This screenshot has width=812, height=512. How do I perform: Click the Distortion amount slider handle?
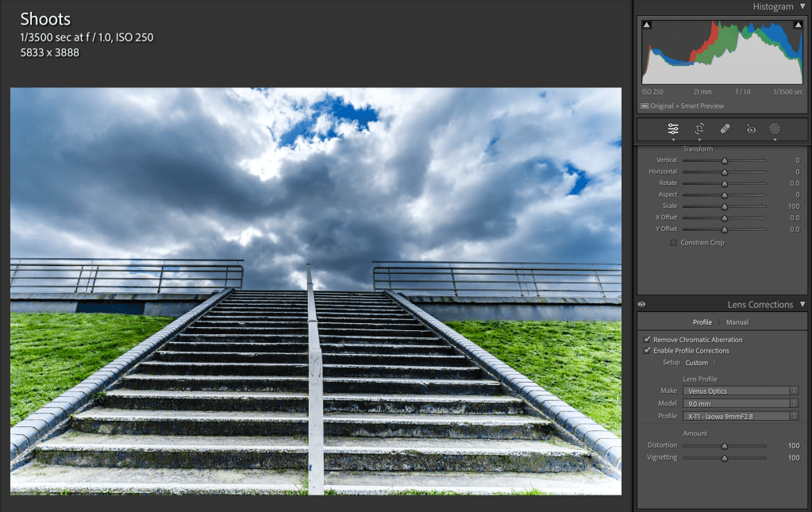(x=725, y=446)
